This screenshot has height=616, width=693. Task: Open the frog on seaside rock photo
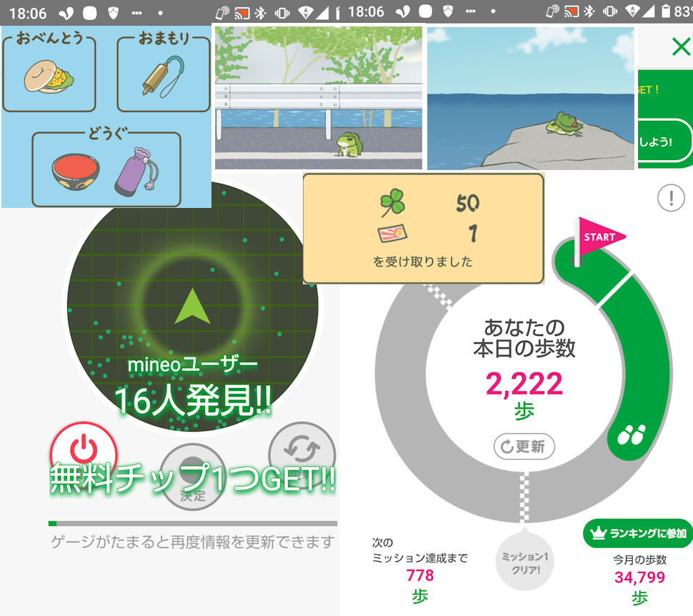(530, 98)
